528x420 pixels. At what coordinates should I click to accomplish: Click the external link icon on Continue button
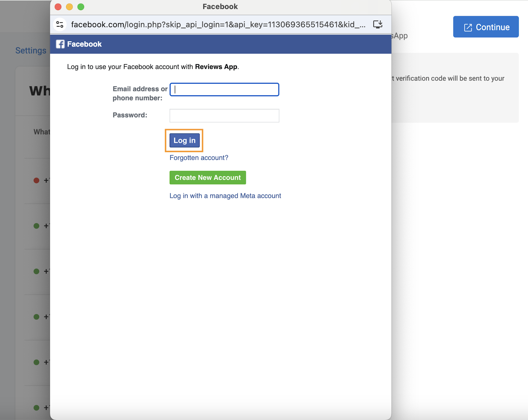(x=468, y=27)
